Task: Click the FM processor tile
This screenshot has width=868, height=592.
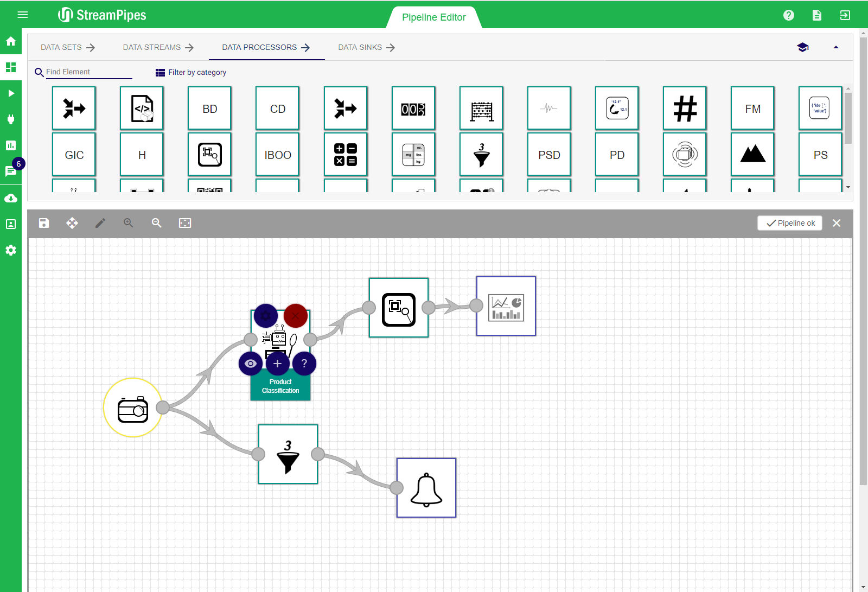Action: 752,109
